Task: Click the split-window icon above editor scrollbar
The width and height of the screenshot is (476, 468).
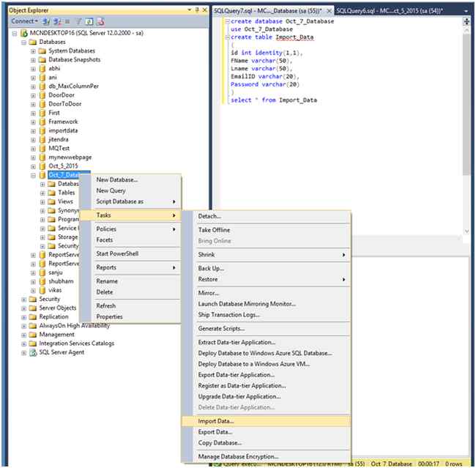Action: 466,21
